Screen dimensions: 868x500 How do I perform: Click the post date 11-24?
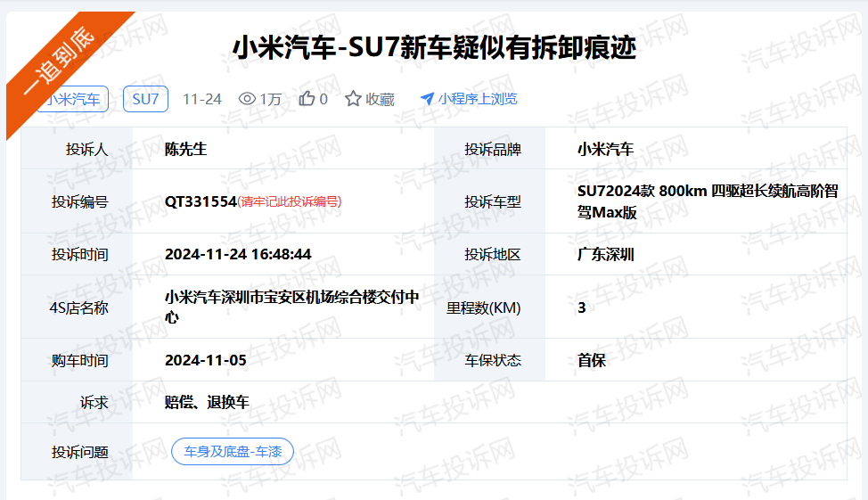(x=202, y=99)
